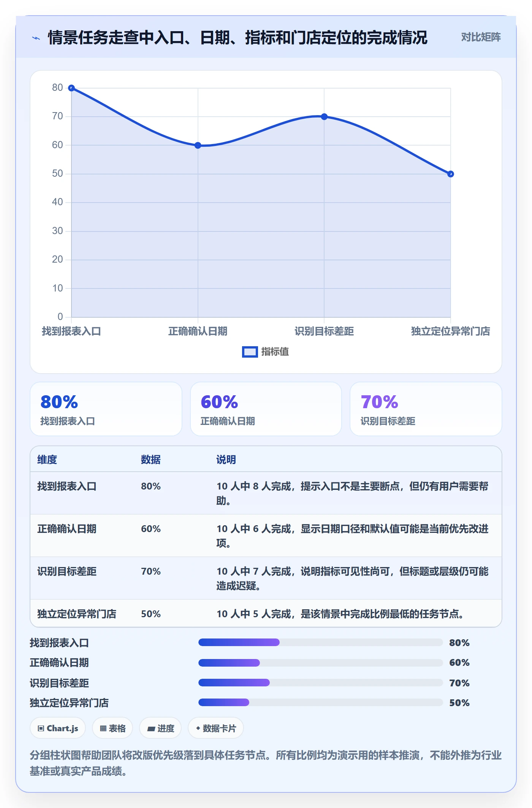Click the grid icon in 表格 chip
The image size is (532, 808).
(x=103, y=729)
